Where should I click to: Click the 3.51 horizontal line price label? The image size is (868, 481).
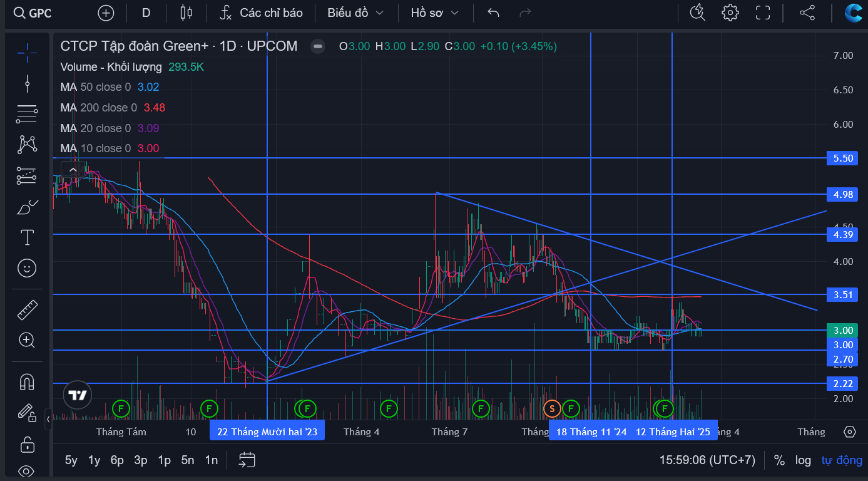(x=842, y=294)
